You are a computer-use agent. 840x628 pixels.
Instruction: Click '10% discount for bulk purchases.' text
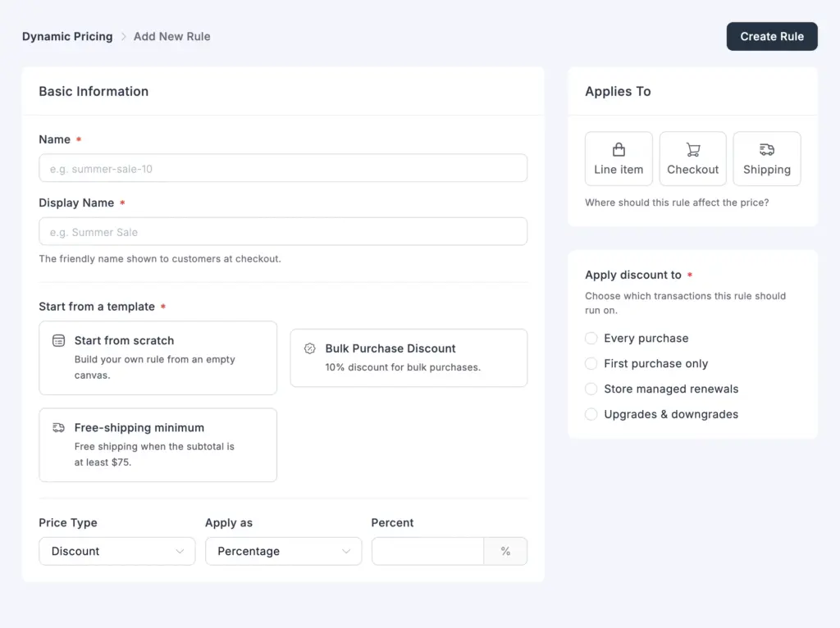(403, 367)
